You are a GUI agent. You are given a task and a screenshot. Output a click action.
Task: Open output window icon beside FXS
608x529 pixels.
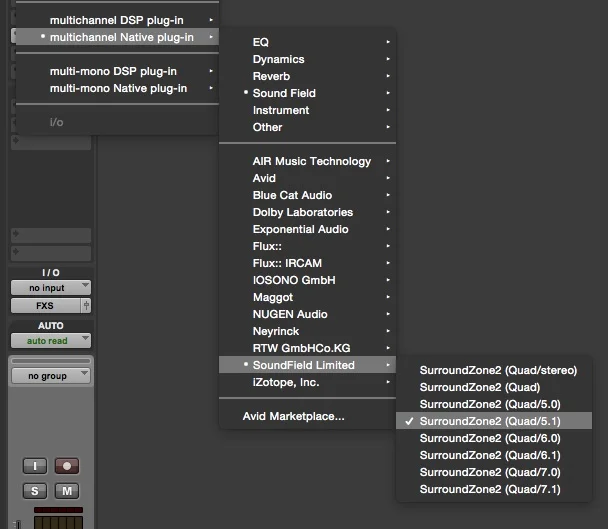pyautogui.click(x=86, y=306)
